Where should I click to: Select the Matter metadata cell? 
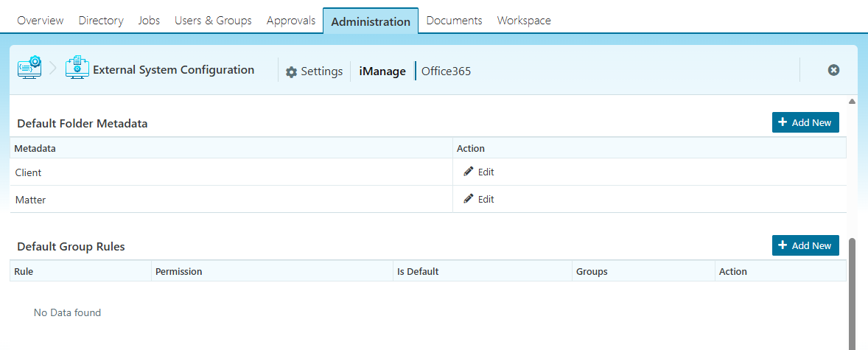coord(231,200)
